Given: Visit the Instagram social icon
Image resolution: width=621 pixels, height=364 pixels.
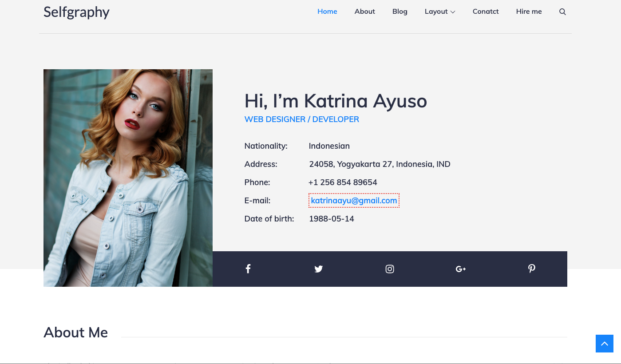Looking at the screenshot, I should click(390, 269).
